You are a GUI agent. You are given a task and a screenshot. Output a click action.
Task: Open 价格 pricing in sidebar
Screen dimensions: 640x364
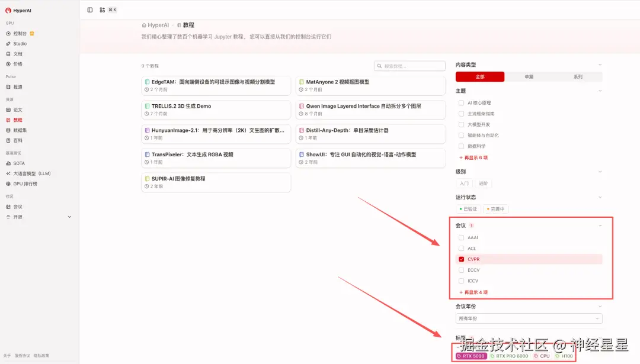point(18,64)
